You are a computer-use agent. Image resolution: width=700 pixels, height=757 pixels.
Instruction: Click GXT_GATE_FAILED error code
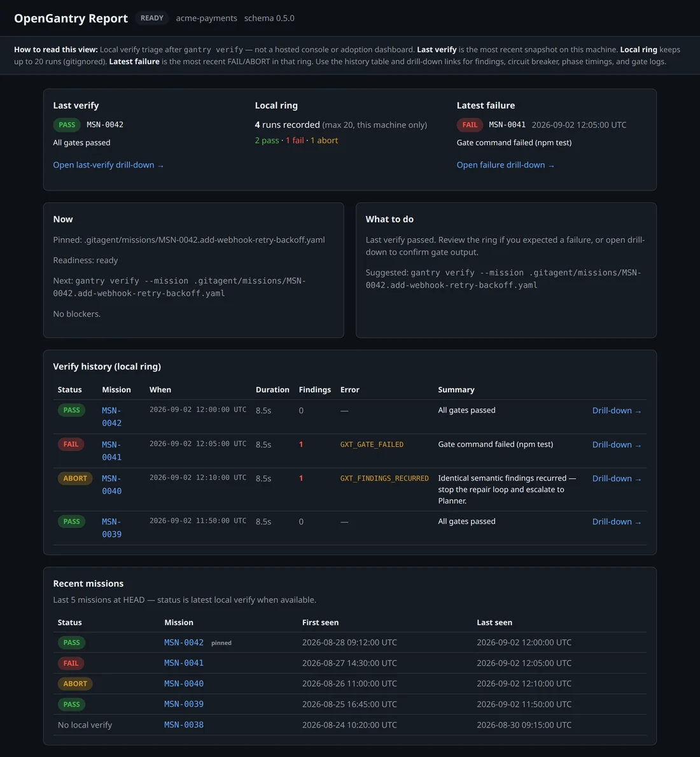tap(372, 444)
